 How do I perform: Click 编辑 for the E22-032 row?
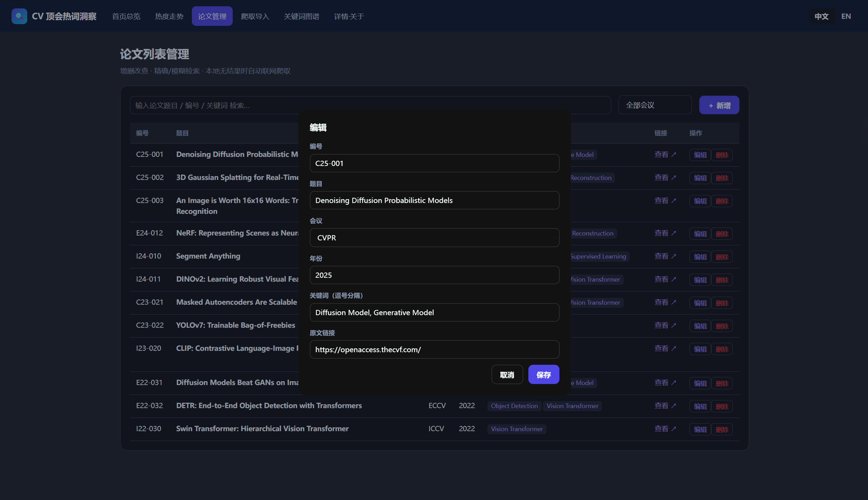(x=700, y=406)
